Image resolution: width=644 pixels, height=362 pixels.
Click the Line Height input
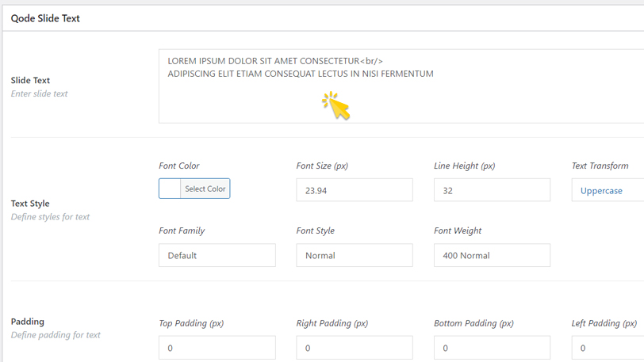491,190
